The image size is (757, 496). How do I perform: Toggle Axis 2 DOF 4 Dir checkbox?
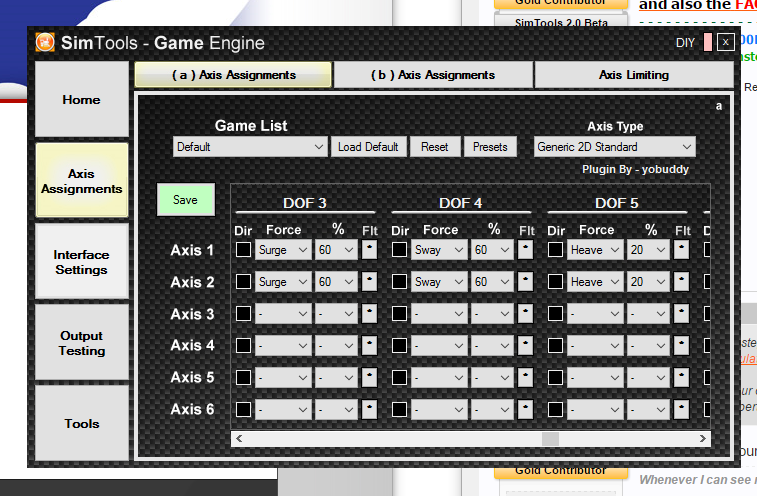(x=399, y=282)
